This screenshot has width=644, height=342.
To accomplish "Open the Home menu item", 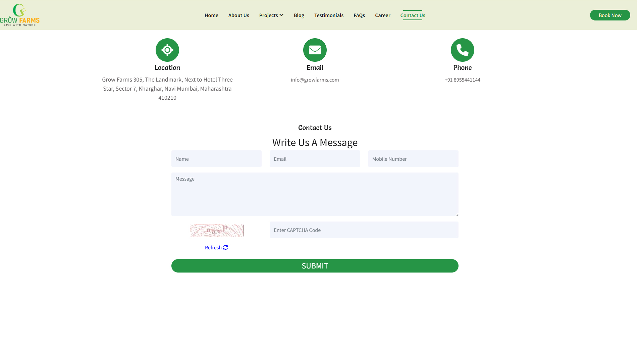I will click(211, 15).
